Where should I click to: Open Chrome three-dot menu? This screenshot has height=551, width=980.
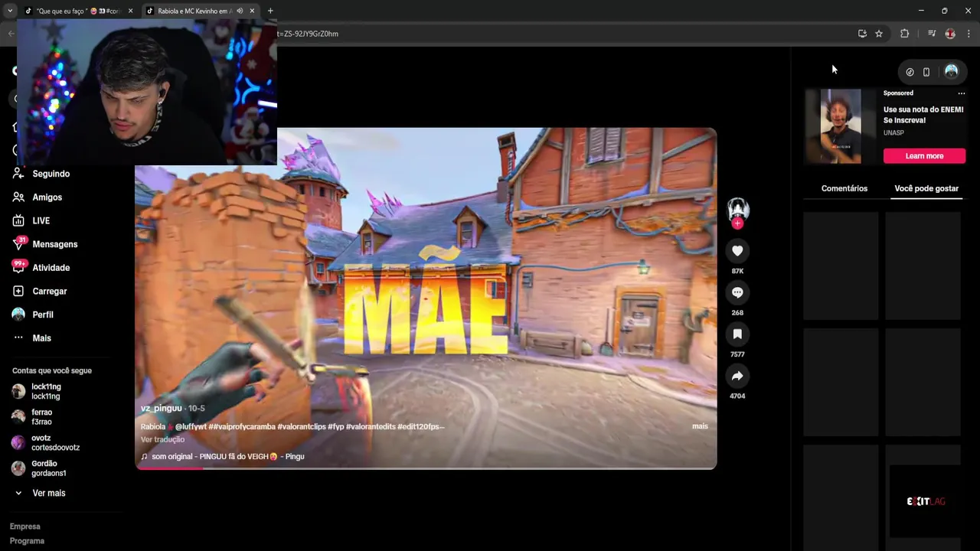(x=969, y=34)
